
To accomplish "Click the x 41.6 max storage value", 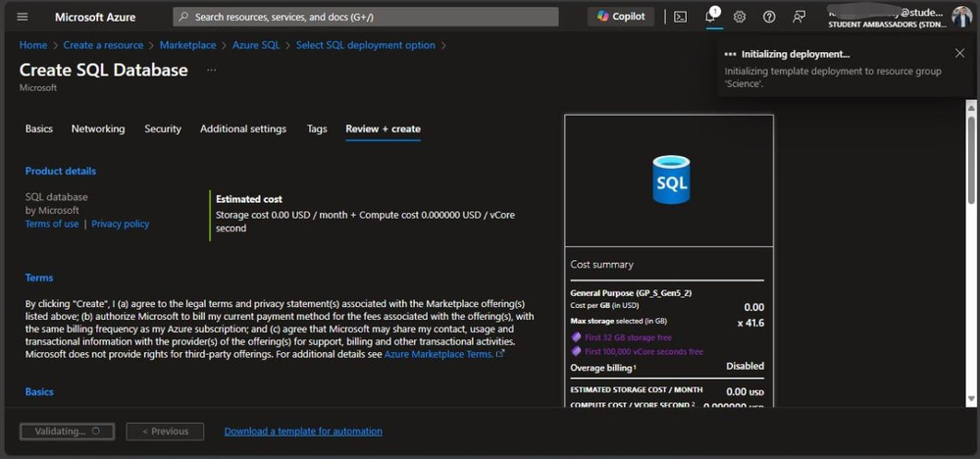I will [x=750, y=323].
